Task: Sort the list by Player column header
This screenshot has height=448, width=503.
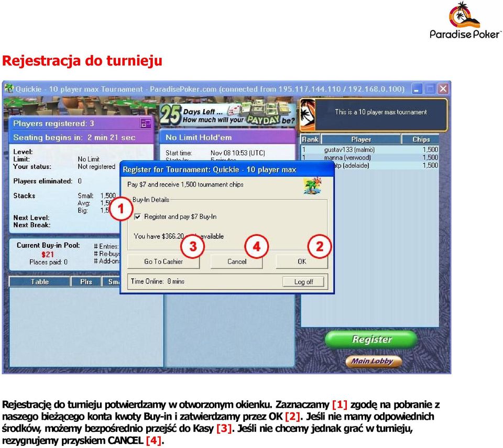Action: click(x=361, y=139)
